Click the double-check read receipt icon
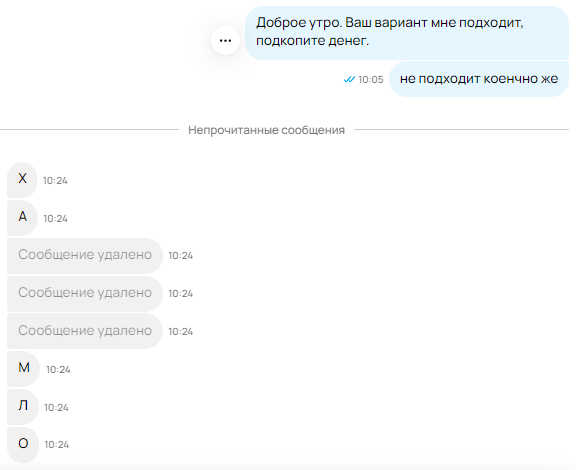Viewport: 576px width, 470px height. [x=349, y=79]
